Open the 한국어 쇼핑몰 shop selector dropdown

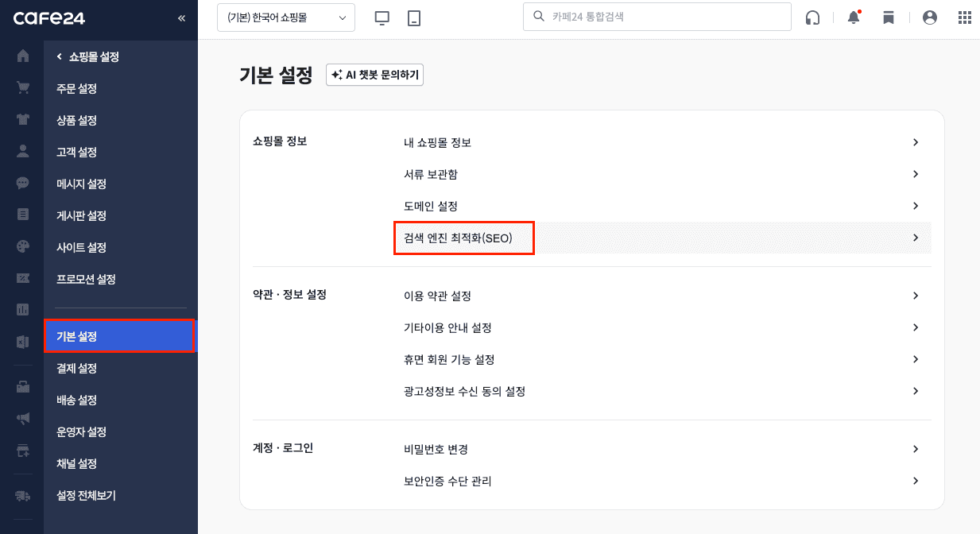click(x=286, y=17)
